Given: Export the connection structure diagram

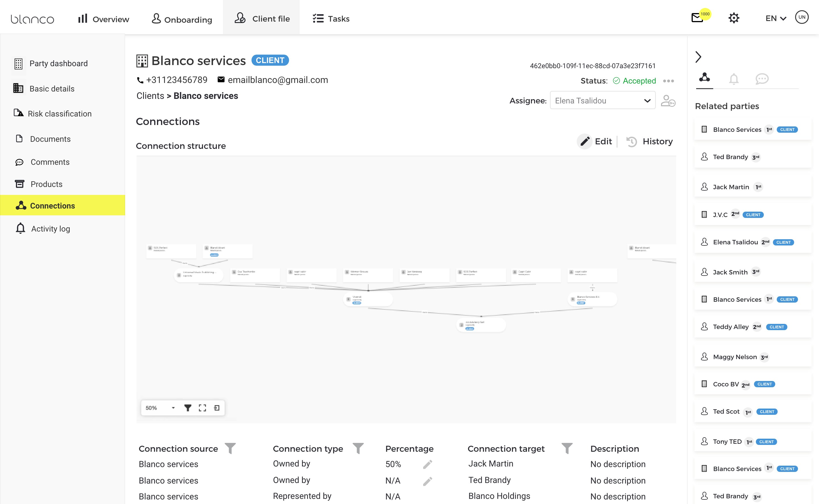Looking at the screenshot, I should tap(217, 407).
